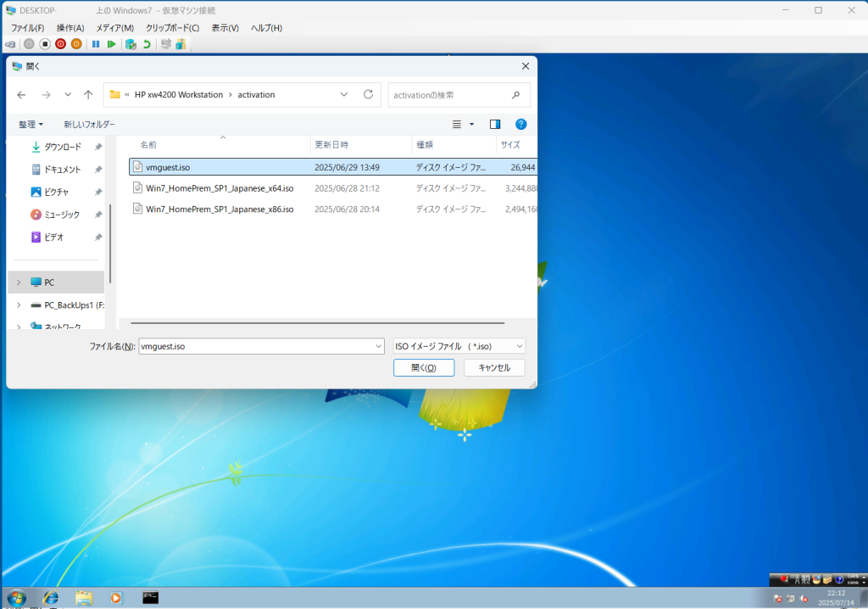Click the 新しいフォルダー button
The image size is (868, 609).
89,125
